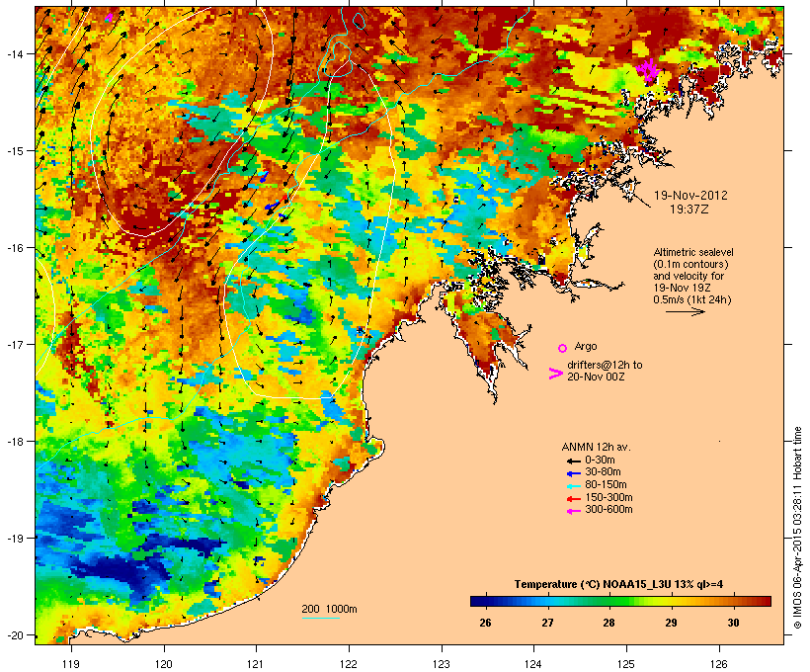
Task: Click the colorbar value '28'
Action: point(609,623)
